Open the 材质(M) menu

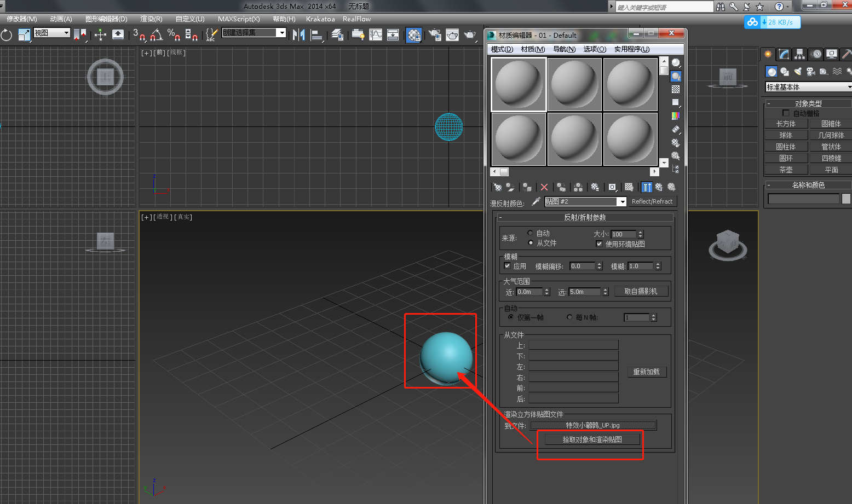pos(533,49)
